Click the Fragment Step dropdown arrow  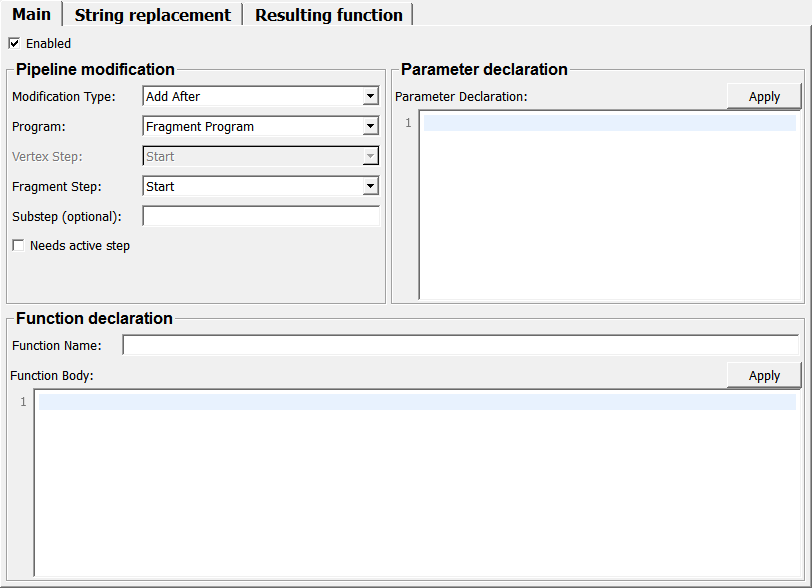370,187
